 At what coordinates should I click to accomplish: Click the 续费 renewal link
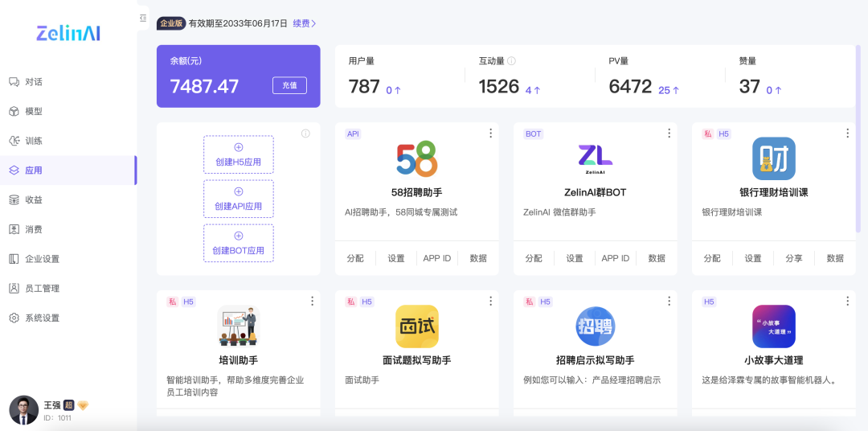(x=305, y=23)
